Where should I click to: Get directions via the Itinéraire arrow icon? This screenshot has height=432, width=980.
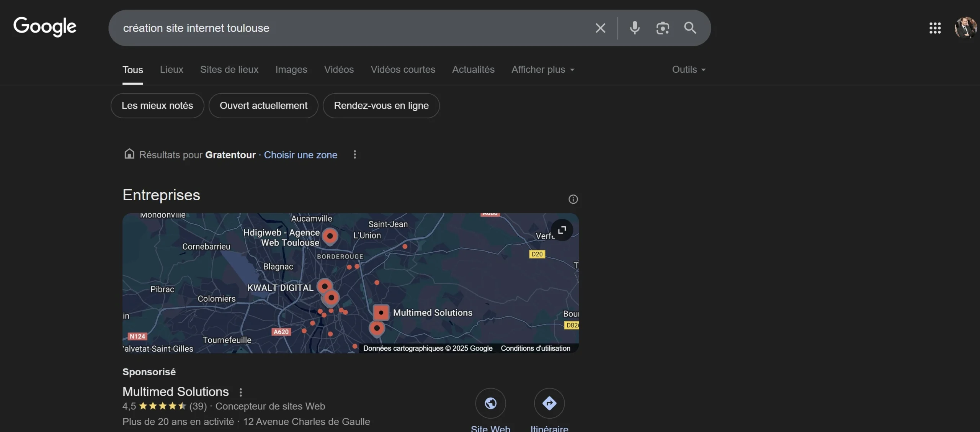tap(549, 403)
